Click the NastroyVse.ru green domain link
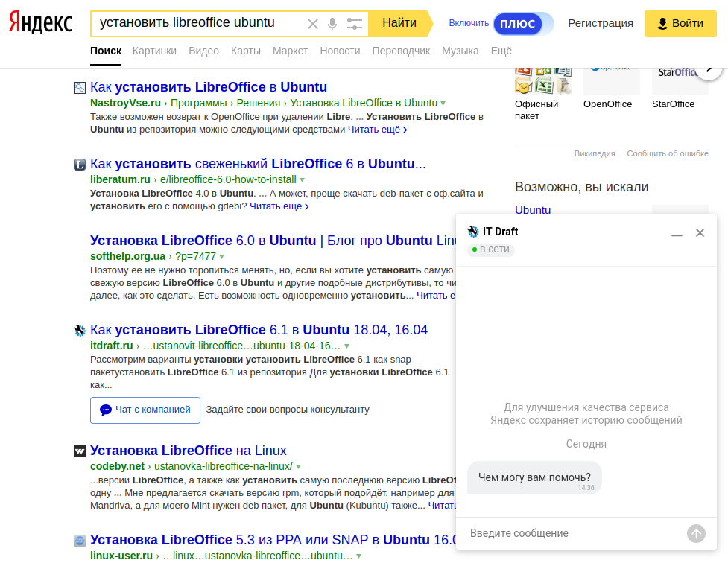 tap(125, 103)
